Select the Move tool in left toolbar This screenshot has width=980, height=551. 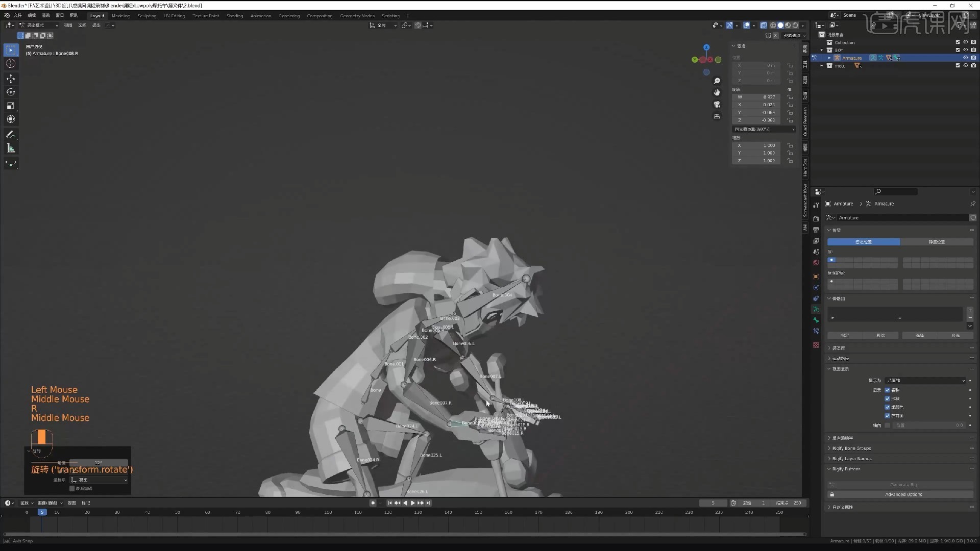point(11,79)
